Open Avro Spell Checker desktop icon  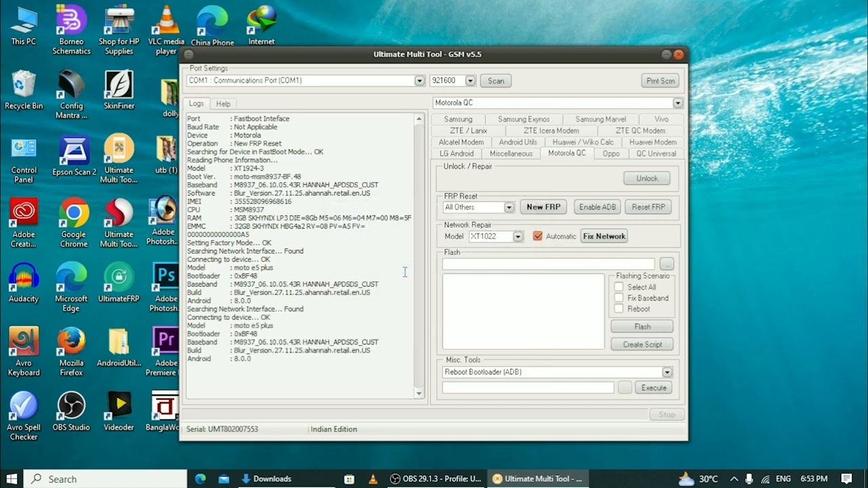[24, 417]
